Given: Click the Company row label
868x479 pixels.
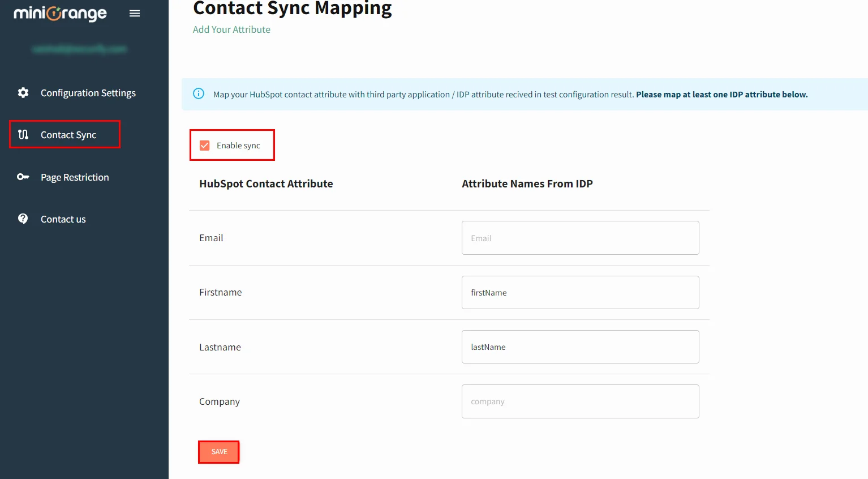Looking at the screenshot, I should coord(220,401).
